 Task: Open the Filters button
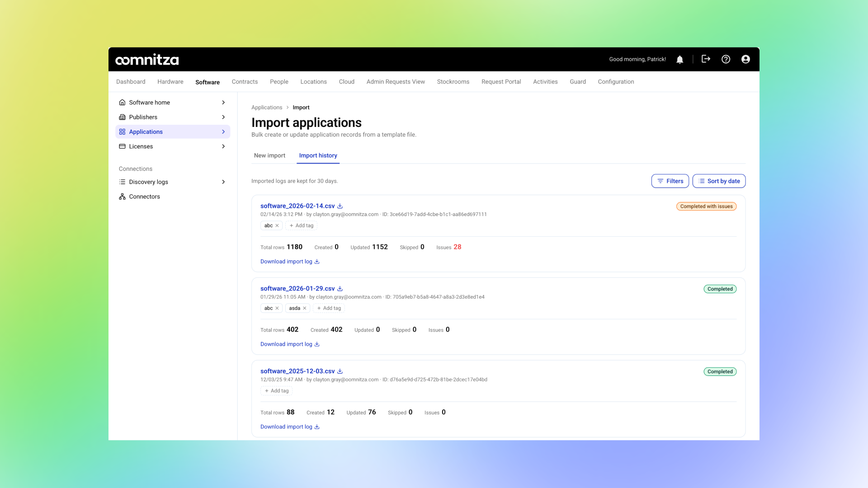click(x=670, y=181)
